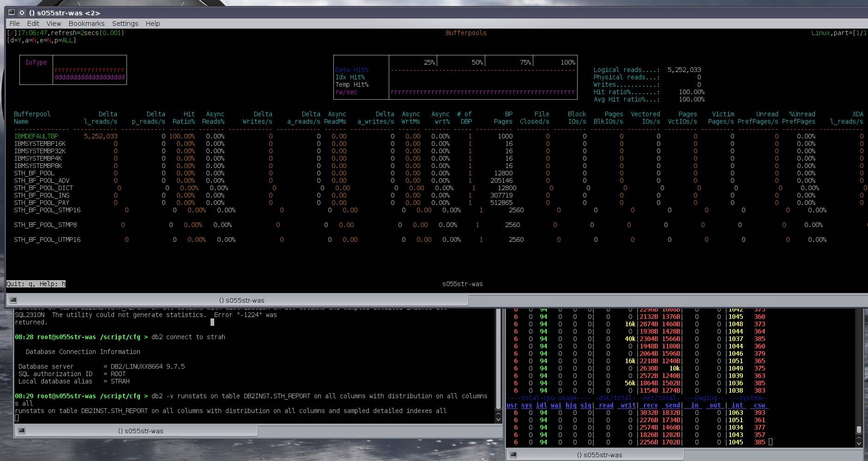
Task: Click the 'csw' column header in the dstat terminal
Action: [x=759, y=405]
